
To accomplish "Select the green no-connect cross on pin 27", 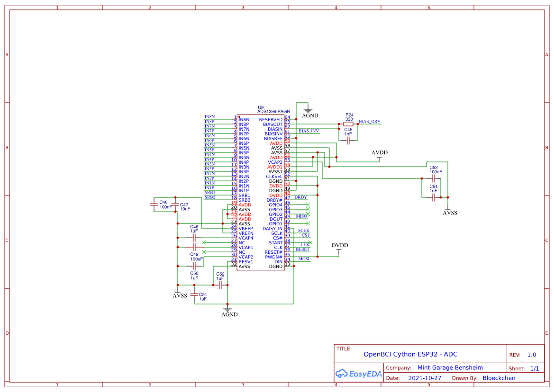I will pos(204,242).
